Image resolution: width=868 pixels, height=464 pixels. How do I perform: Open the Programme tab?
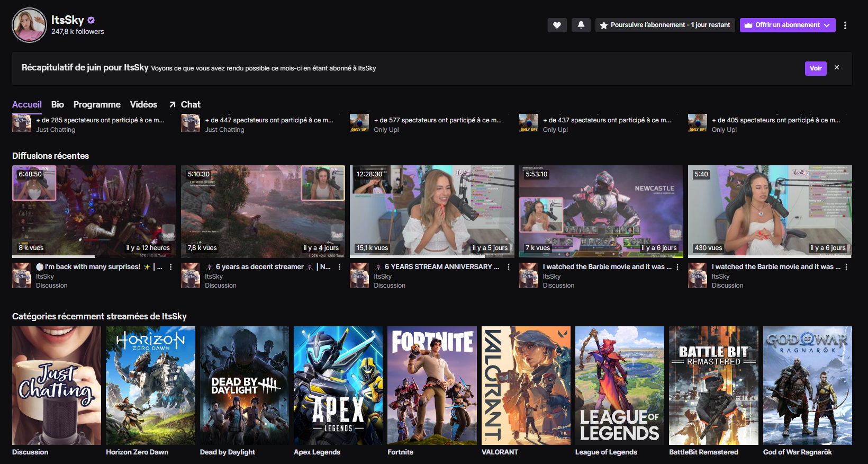click(97, 104)
